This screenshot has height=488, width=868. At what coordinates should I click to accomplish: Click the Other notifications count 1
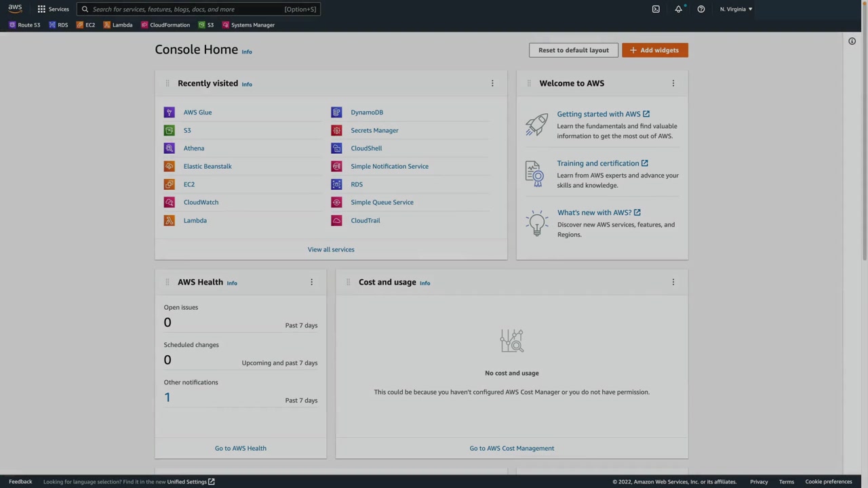(167, 397)
